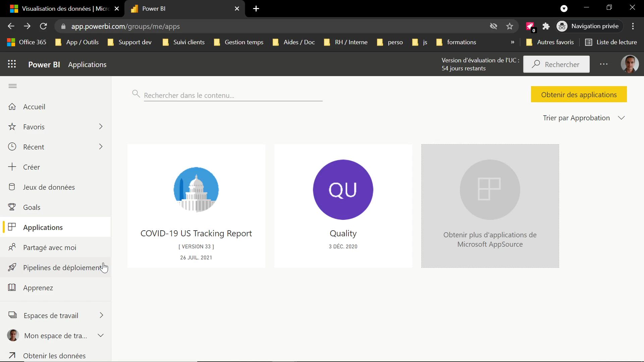644x362 pixels.
Task: Show more bookmarks overflow chevron
Action: tap(513, 42)
